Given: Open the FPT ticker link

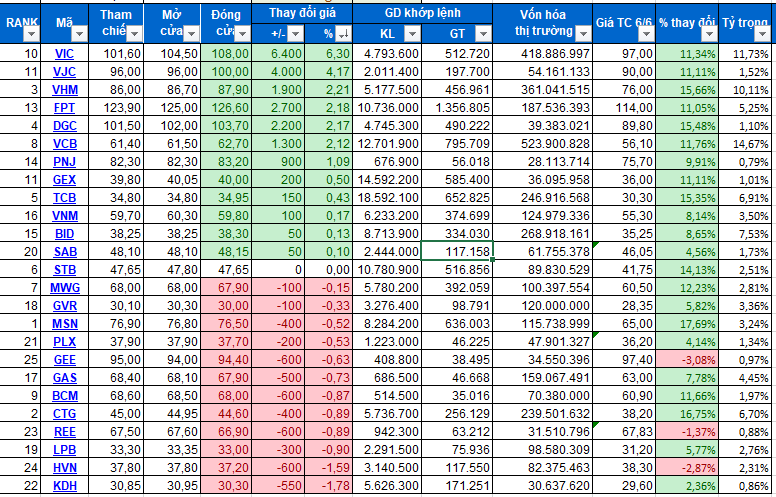Looking at the screenshot, I should [x=64, y=108].
